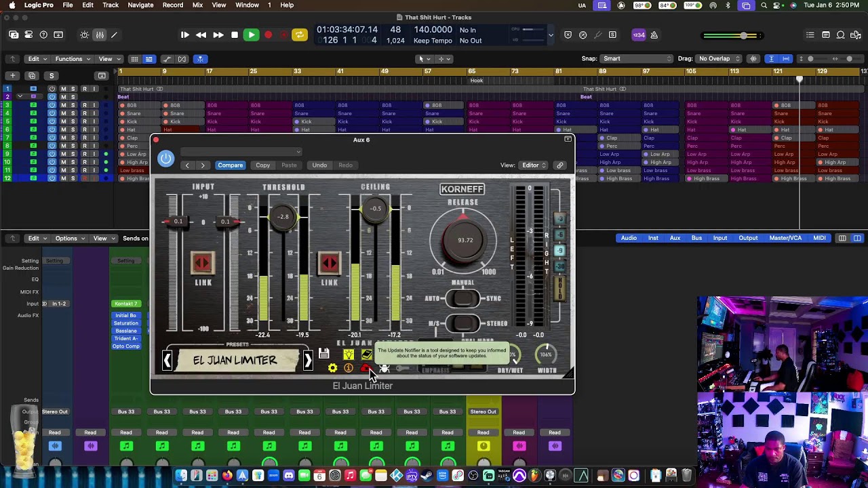868x488 pixels.
Task: Open the Track menu
Action: tap(111, 5)
